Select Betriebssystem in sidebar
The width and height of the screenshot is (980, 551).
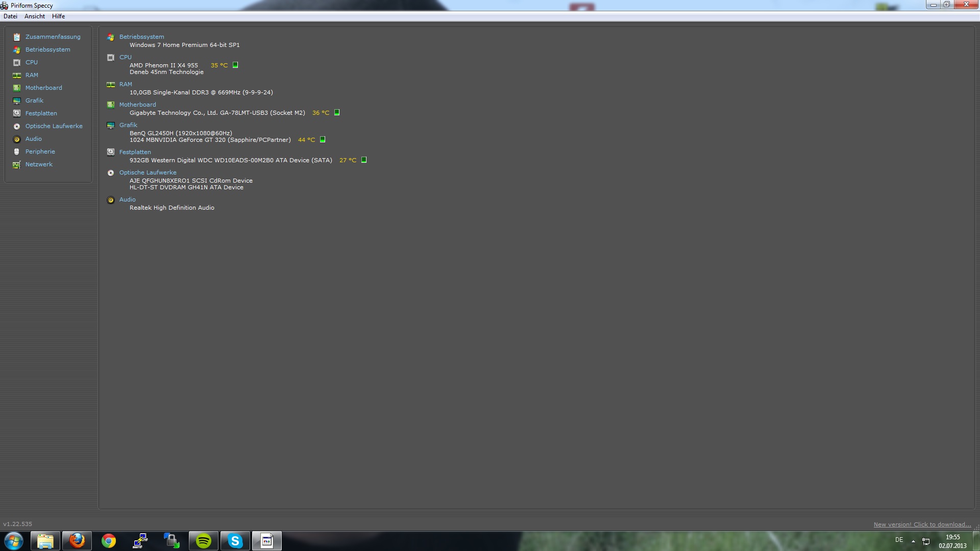click(x=48, y=49)
